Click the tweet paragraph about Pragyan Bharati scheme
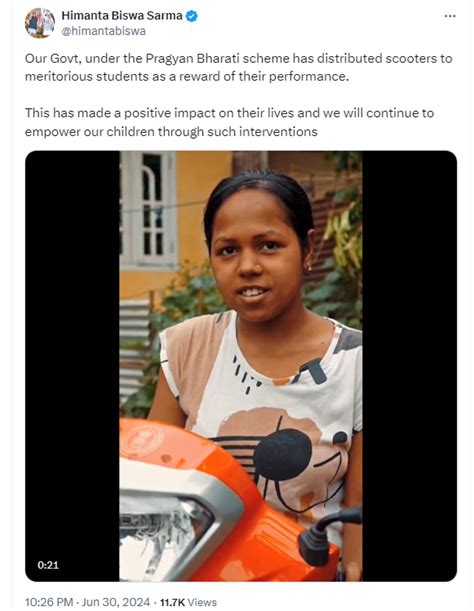474x611 pixels. tap(239, 67)
